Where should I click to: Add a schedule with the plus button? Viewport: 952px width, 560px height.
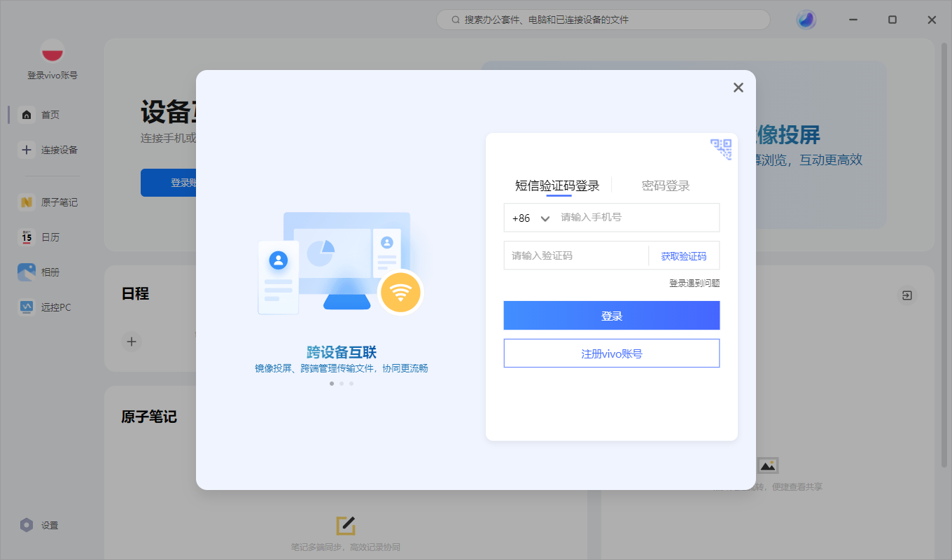coord(131,342)
